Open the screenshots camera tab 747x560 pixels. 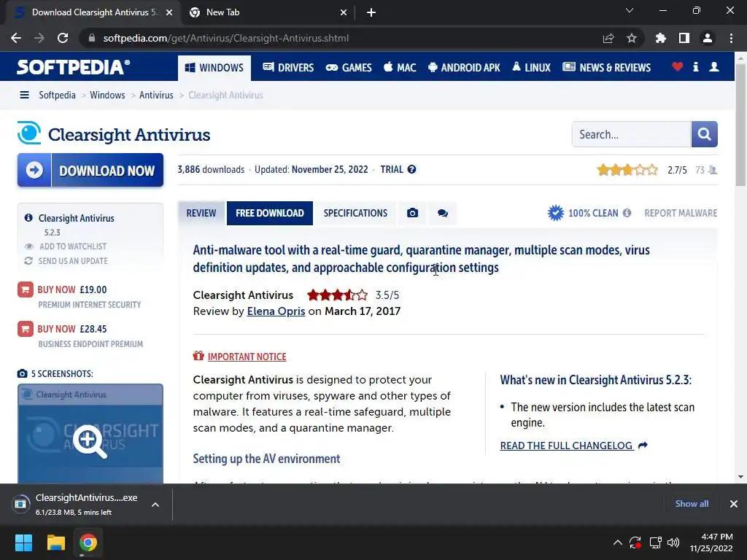click(413, 213)
